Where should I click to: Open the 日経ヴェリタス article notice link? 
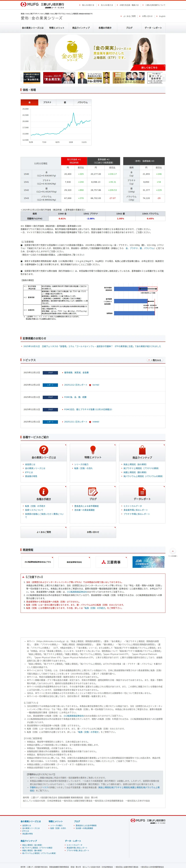(x=92, y=346)
